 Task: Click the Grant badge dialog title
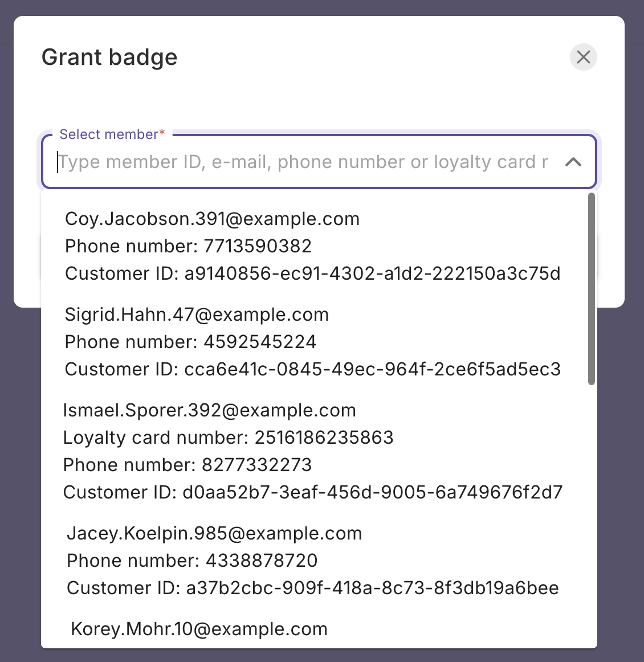click(x=109, y=58)
